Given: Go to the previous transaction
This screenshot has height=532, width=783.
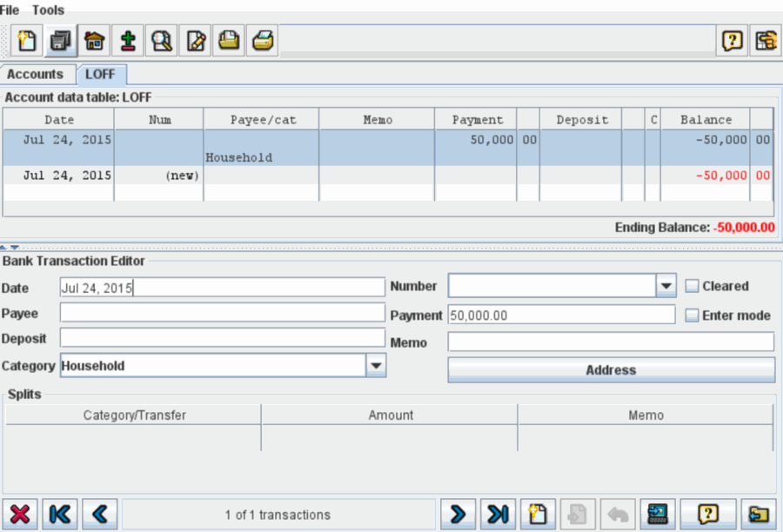Looking at the screenshot, I should [100, 514].
